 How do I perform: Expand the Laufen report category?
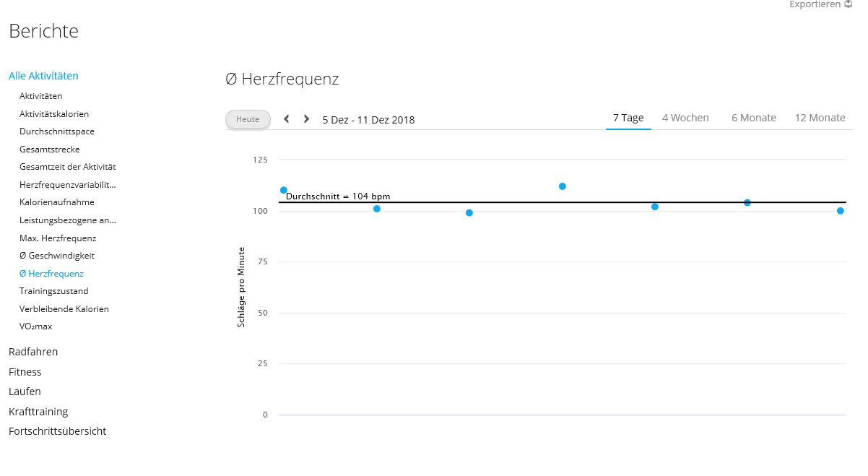[x=25, y=391]
